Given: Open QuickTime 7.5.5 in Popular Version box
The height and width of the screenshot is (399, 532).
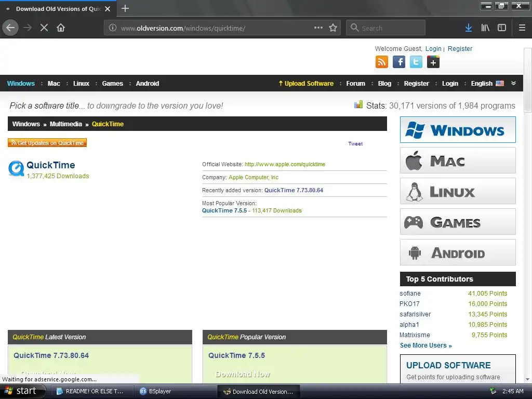Looking at the screenshot, I should click(236, 355).
